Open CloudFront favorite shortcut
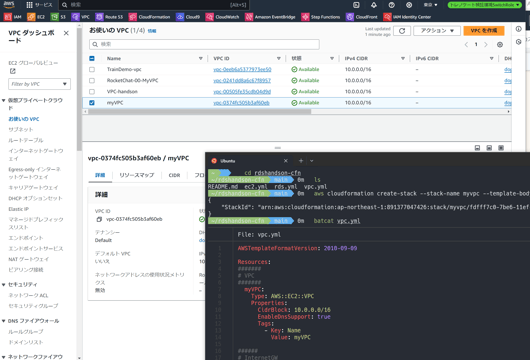The height and width of the screenshot is (360, 530). coord(362,17)
